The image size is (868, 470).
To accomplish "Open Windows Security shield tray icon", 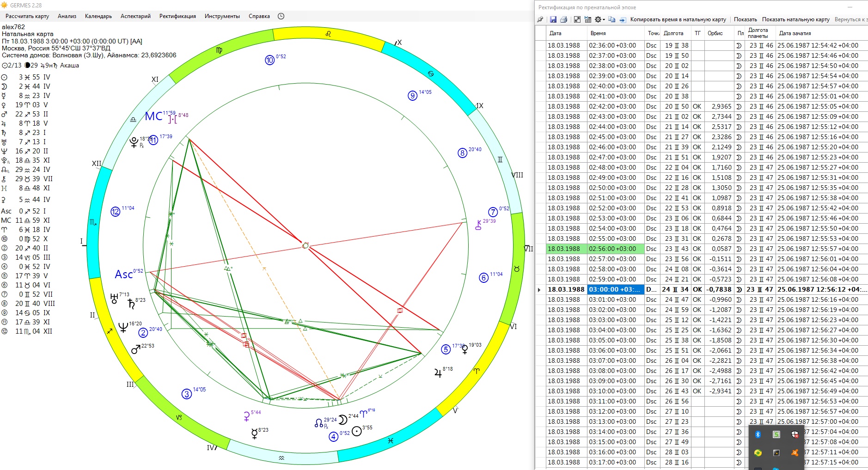I will pyautogui.click(x=795, y=434).
